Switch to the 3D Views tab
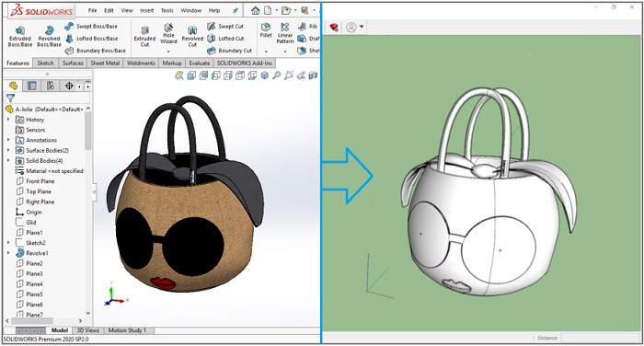This screenshot has height=346, width=644. pyautogui.click(x=88, y=330)
